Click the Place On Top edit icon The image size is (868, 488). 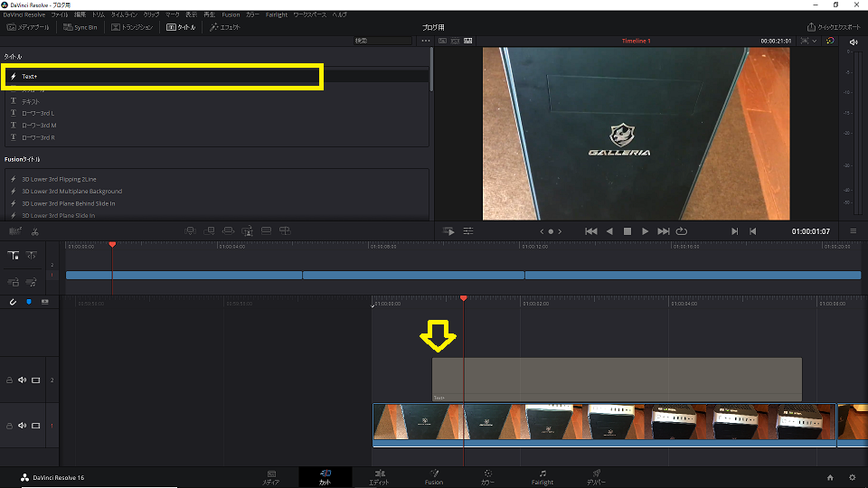click(266, 230)
